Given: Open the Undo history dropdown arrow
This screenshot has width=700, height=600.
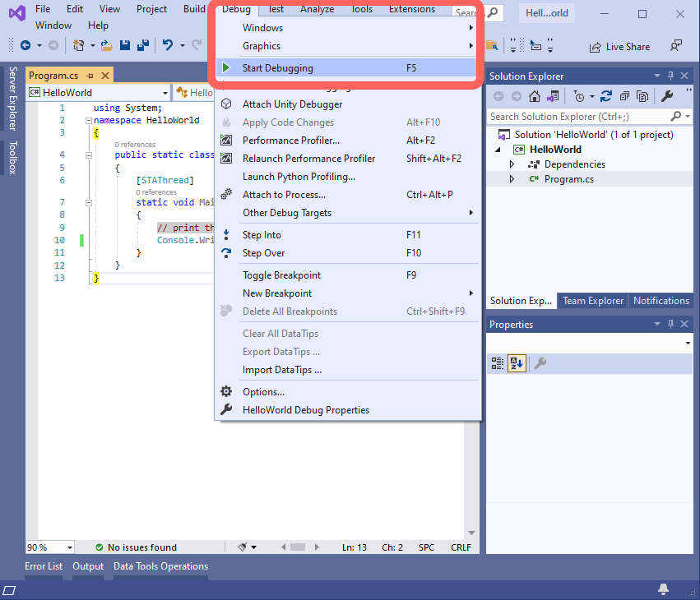Looking at the screenshot, I should point(182,45).
